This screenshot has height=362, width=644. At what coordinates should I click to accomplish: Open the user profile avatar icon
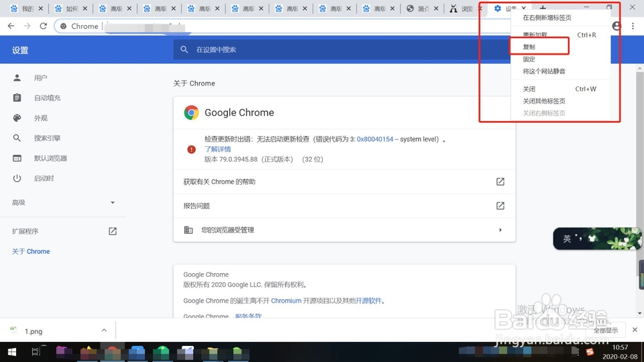616,26
